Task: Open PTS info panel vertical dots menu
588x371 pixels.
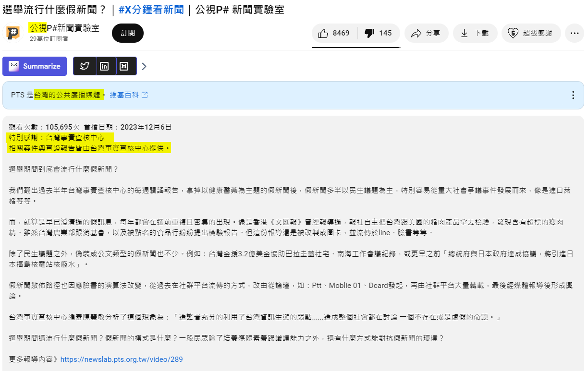Action: click(x=573, y=95)
